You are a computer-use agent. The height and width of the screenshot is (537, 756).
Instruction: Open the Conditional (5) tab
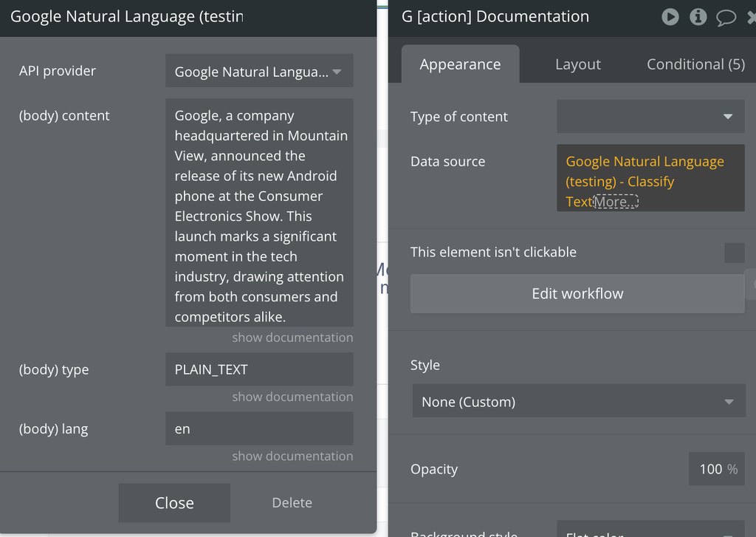[695, 64]
